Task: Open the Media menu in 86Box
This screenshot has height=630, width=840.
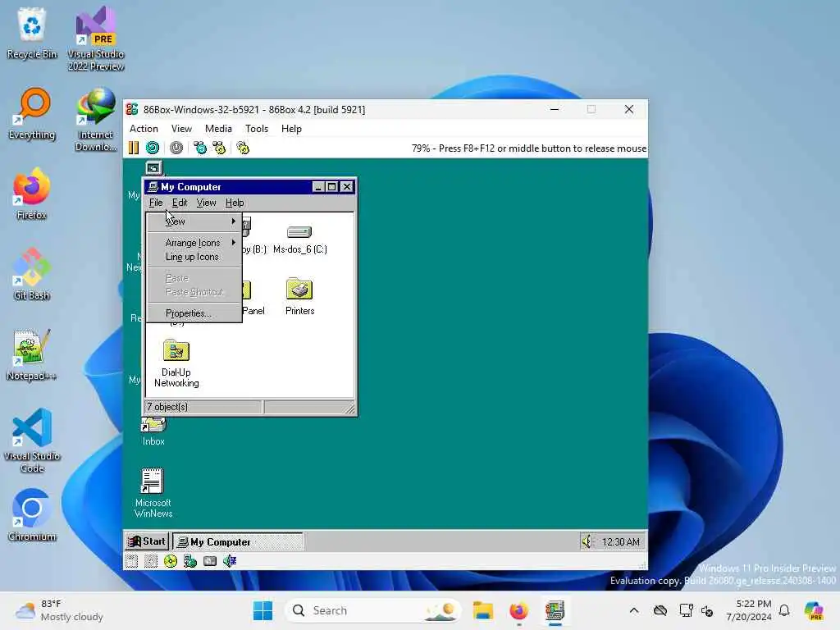Action: 218,129
